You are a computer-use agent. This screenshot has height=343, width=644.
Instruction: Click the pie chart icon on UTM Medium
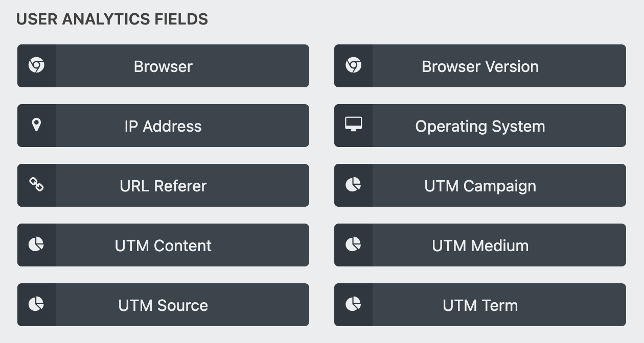(353, 245)
